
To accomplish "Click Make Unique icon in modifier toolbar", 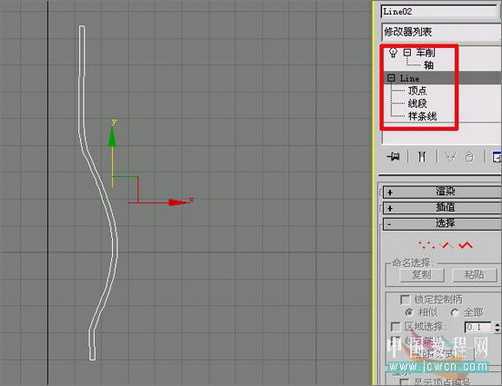I will (x=451, y=156).
